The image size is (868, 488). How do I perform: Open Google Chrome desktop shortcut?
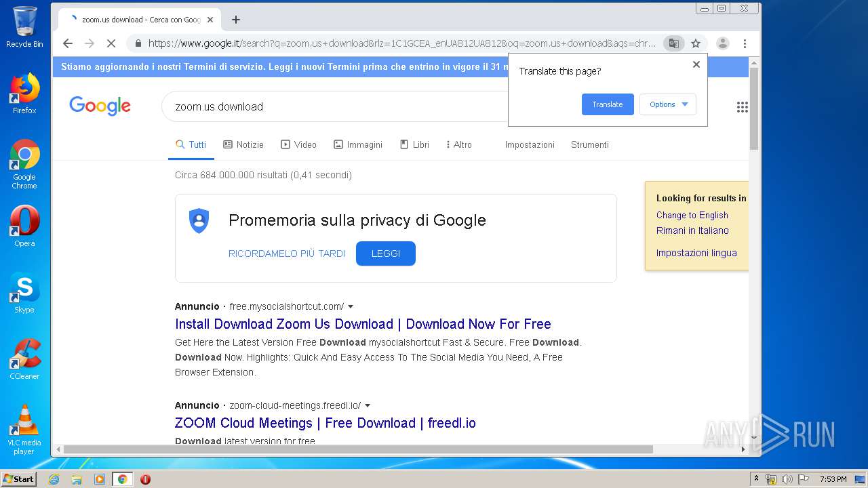(24, 164)
